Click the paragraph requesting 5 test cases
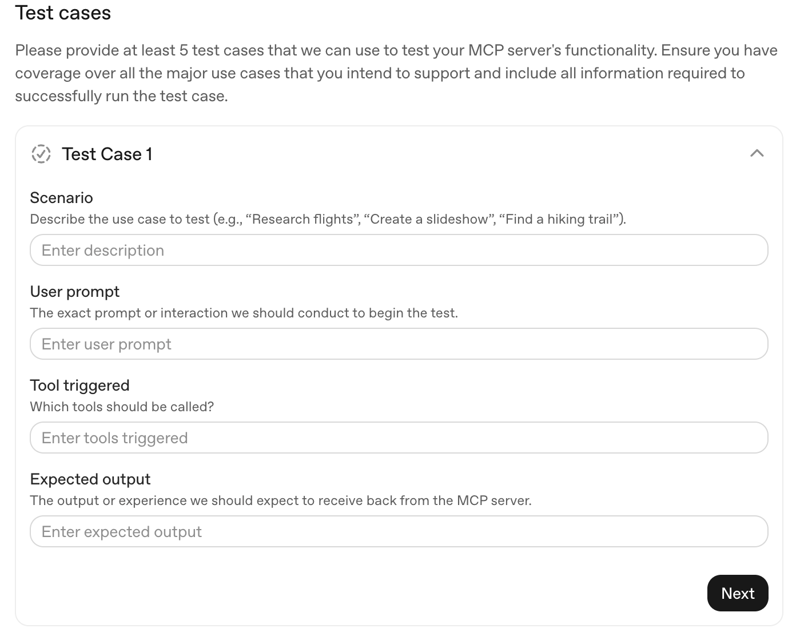The image size is (812, 644). click(396, 73)
